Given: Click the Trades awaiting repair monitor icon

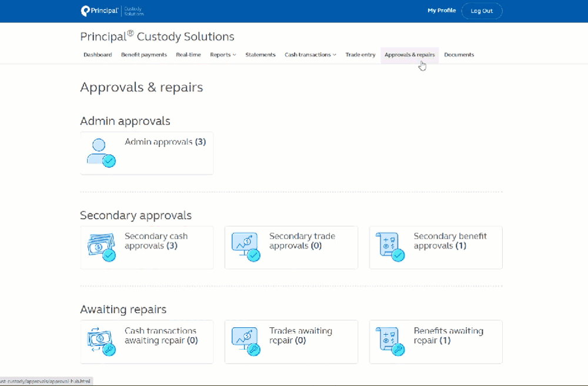Looking at the screenshot, I should coord(244,341).
